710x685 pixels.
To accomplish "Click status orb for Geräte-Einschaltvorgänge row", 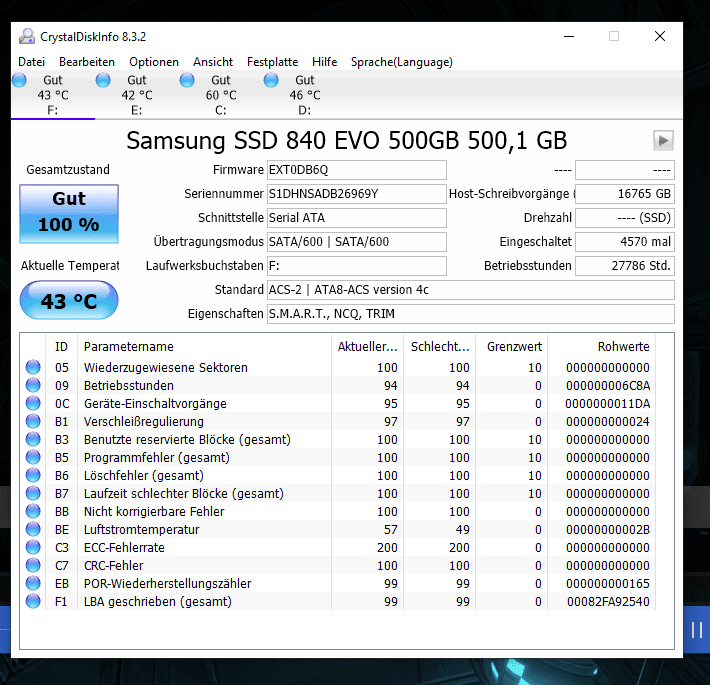I will pyautogui.click(x=33, y=403).
